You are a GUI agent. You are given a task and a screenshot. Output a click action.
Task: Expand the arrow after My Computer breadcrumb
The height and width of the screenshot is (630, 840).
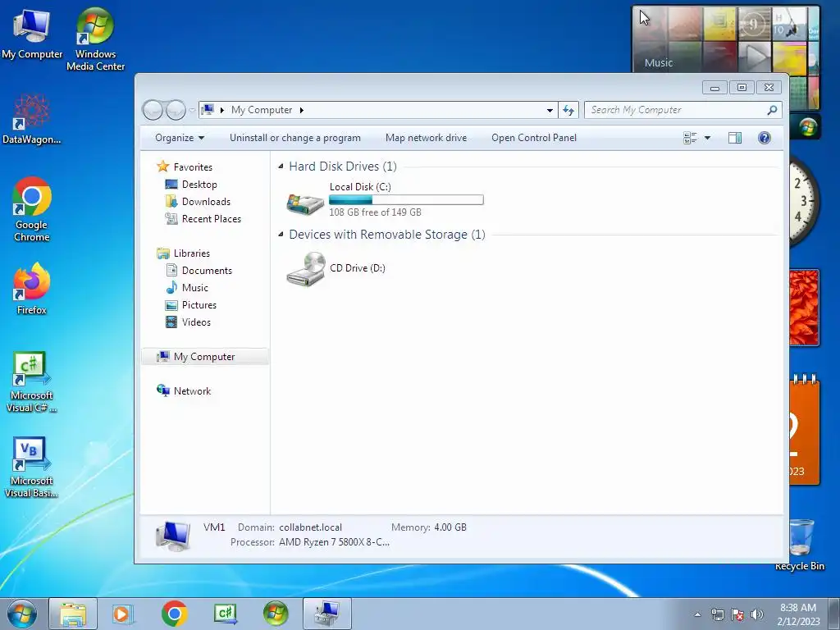pyautogui.click(x=302, y=111)
